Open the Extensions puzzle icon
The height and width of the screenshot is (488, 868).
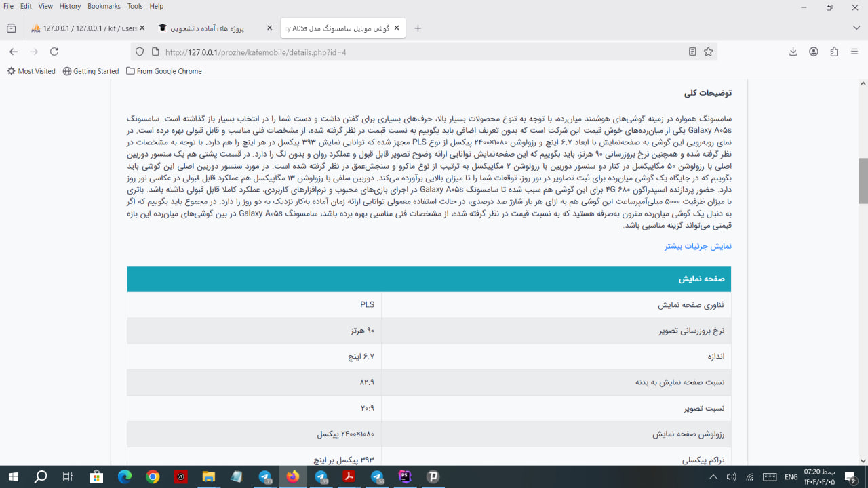pyautogui.click(x=834, y=52)
